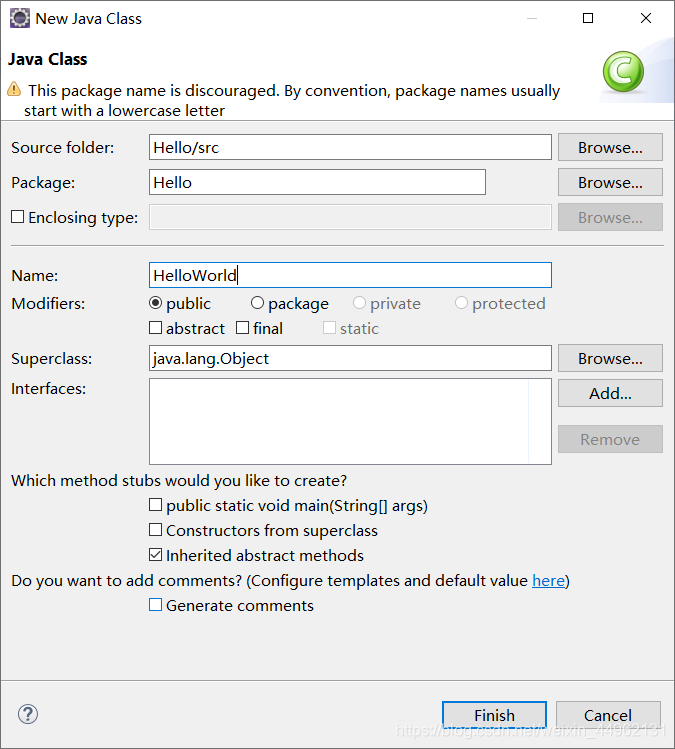Check the abstract modifier checkbox

coord(155,328)
